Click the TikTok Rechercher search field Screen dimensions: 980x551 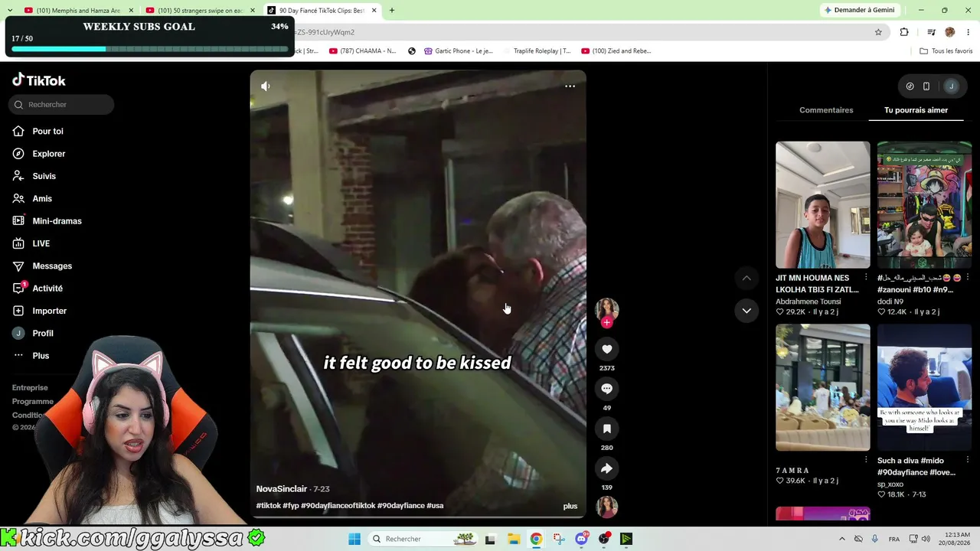coord(63,105)
